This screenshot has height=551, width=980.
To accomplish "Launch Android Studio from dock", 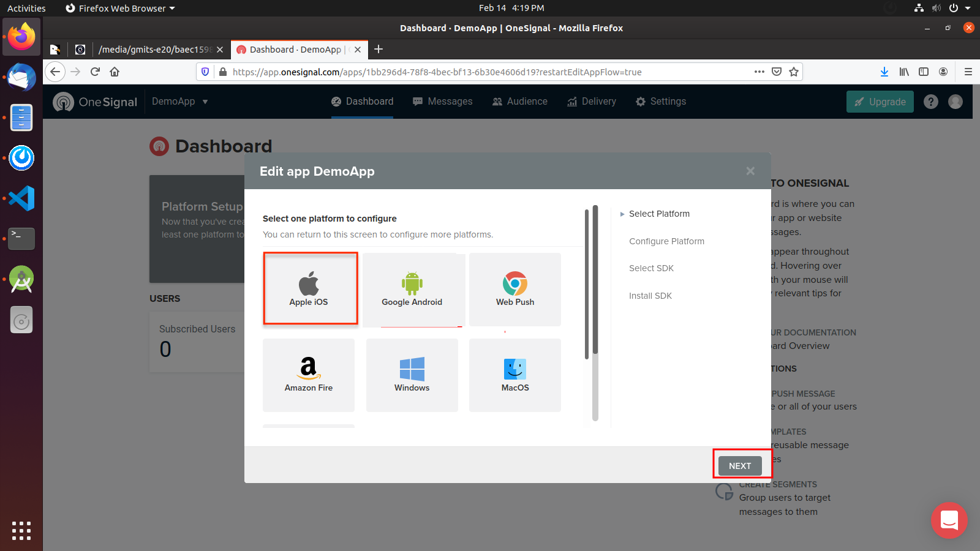I will (x=21, y=279).
